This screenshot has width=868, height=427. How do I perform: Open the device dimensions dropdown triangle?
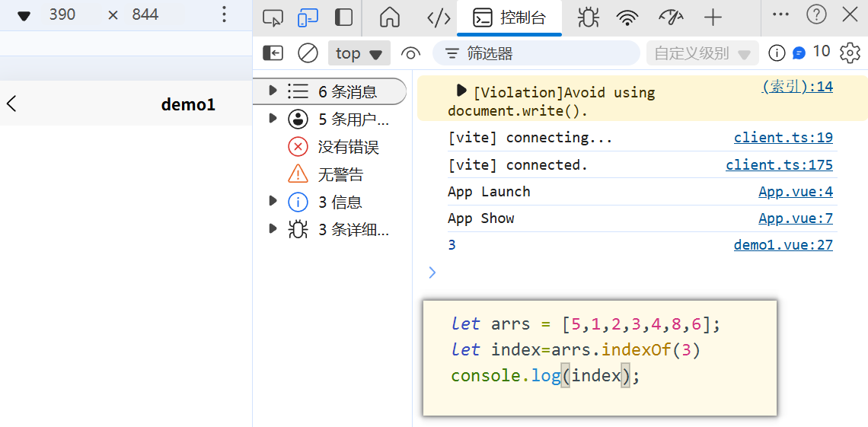(x=24, y=15)
